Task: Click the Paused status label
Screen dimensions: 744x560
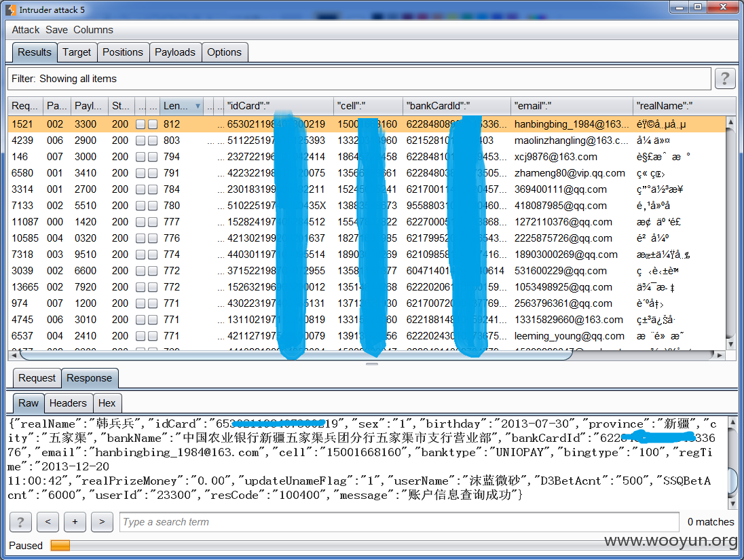Action: [26, 546]
